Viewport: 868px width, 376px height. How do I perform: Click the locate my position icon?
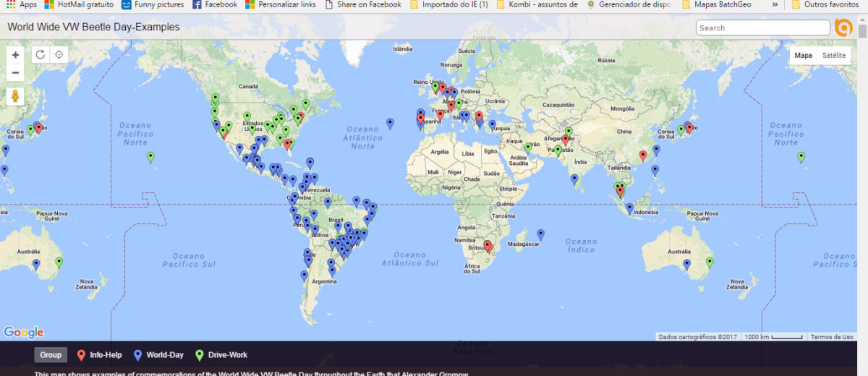pyautogui.click(x=59, y=55)
